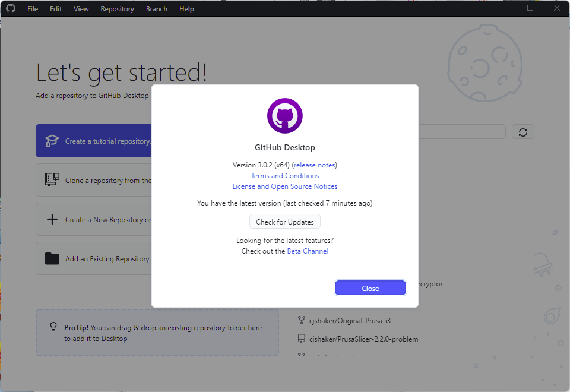This screenshot has height=392, width=570.
Task: Open the File menu
Action: [x=32, y=9]
